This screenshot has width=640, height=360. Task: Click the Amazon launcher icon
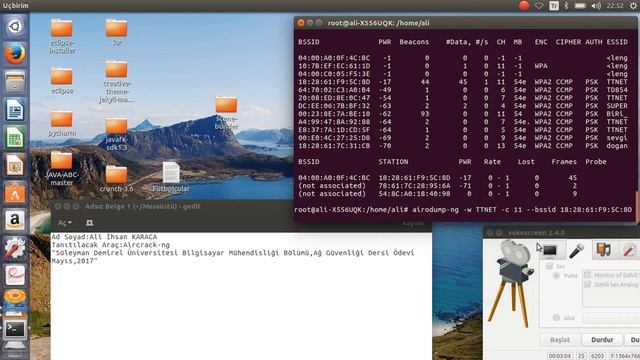pos(15,220)
